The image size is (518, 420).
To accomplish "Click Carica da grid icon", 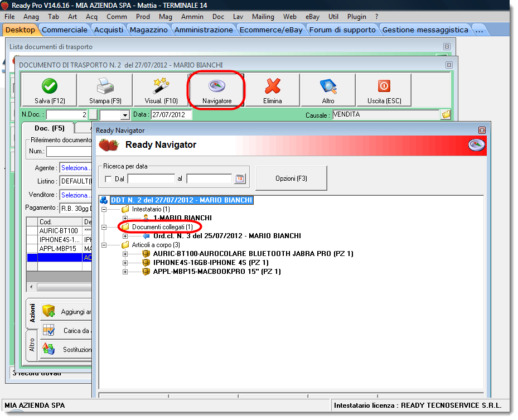I will (49, 330).
